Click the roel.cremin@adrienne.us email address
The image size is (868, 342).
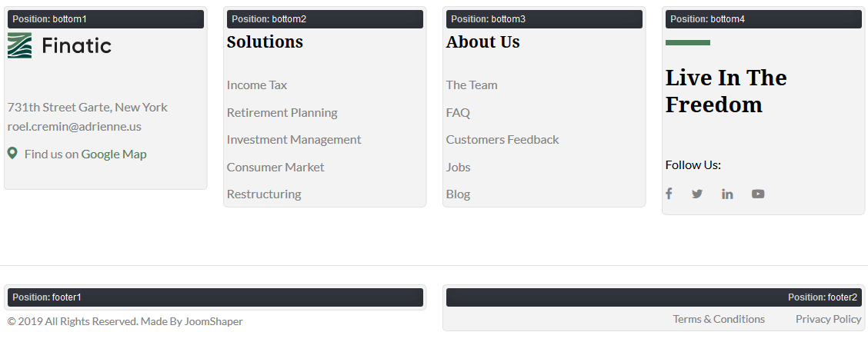[75, 126]
